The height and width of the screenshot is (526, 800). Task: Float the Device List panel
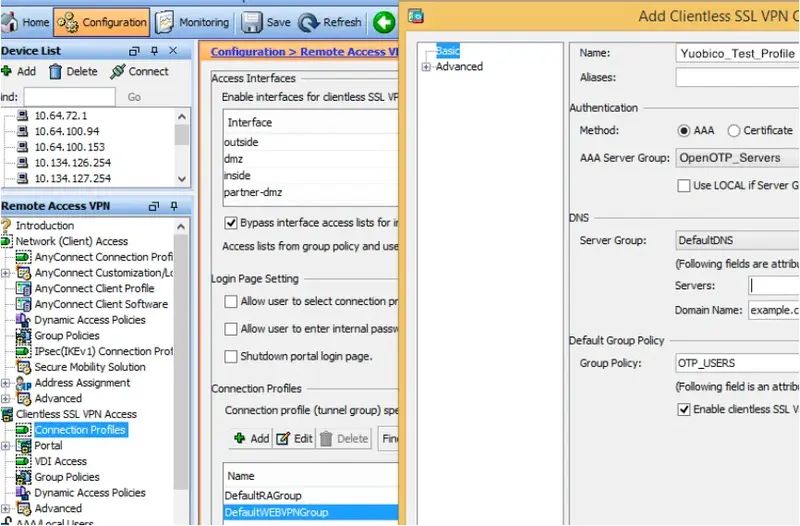coord(134,51)
